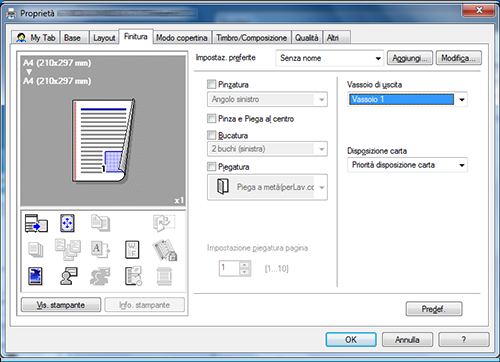This screenshot has height=362, width=500.
Task: Click the person with ID card icon
Action: 69,276
